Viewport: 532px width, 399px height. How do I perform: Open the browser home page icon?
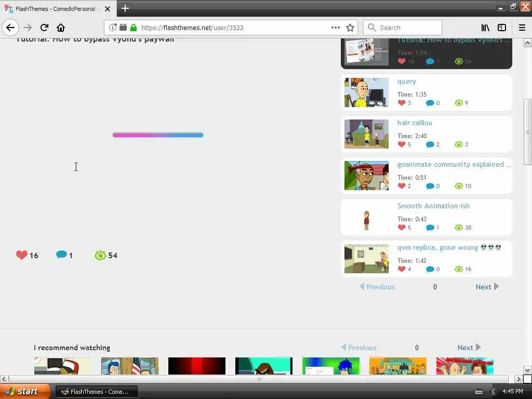pyautogui.click(x=61, y=28)
